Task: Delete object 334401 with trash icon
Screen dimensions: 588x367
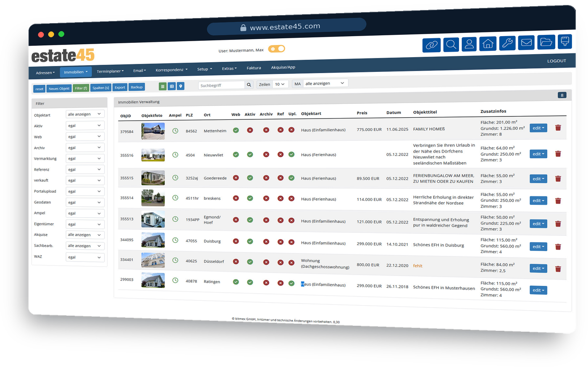Action: click(x=558, y=269)
